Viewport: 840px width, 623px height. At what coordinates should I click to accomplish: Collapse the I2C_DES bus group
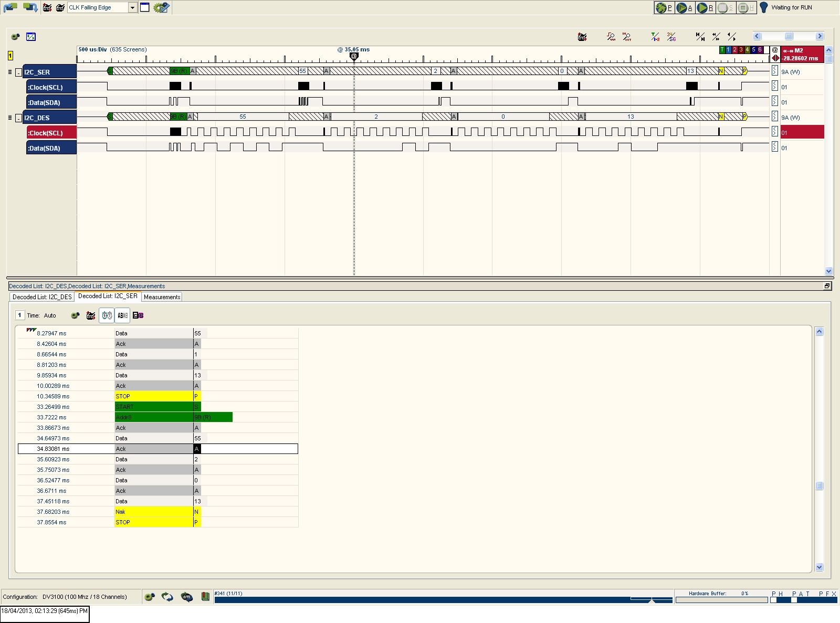point(19,118)
